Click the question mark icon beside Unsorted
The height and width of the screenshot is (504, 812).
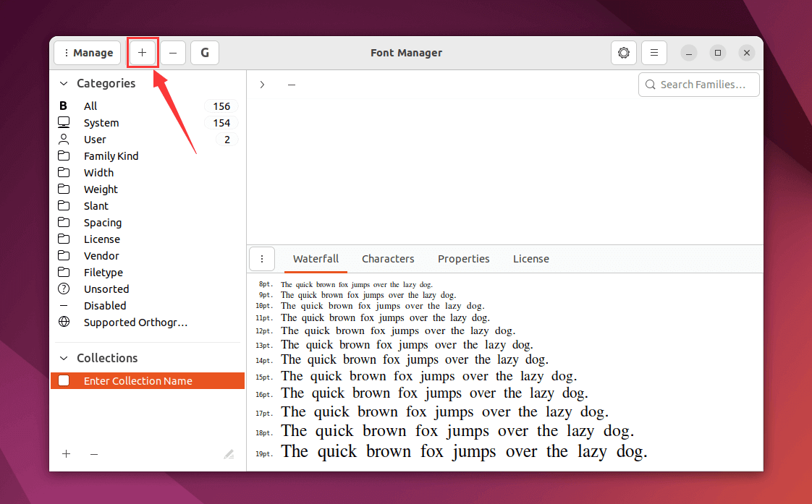[64, 289]
